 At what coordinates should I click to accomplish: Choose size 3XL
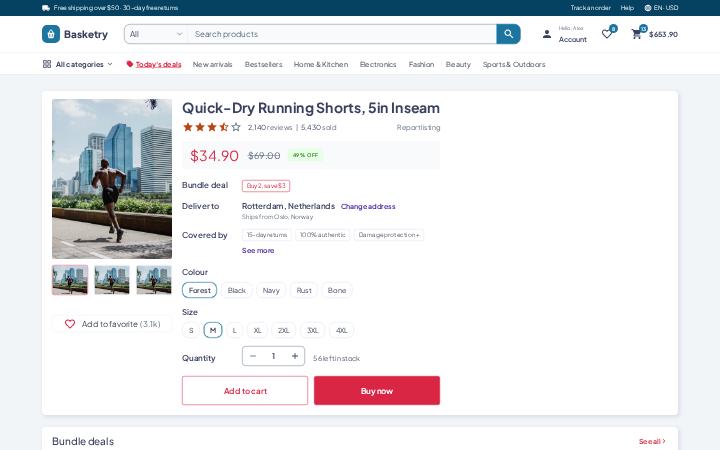click(x=313, y=330)
